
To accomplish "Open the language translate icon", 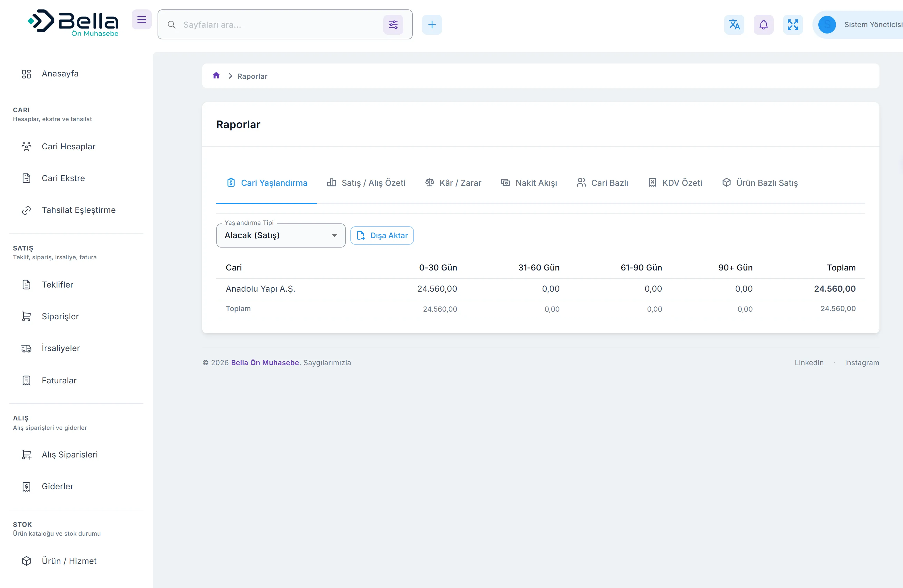I will 734,25.
